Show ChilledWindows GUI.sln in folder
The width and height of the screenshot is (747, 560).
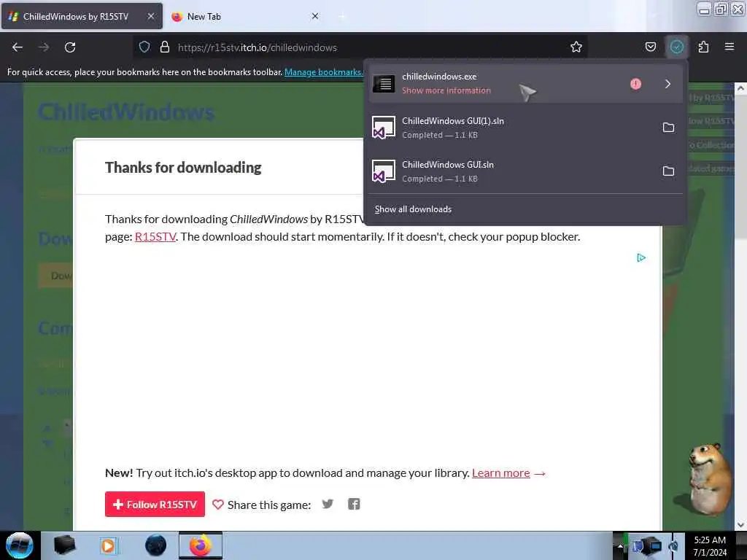pyautogui.click(x=668, y=171)
